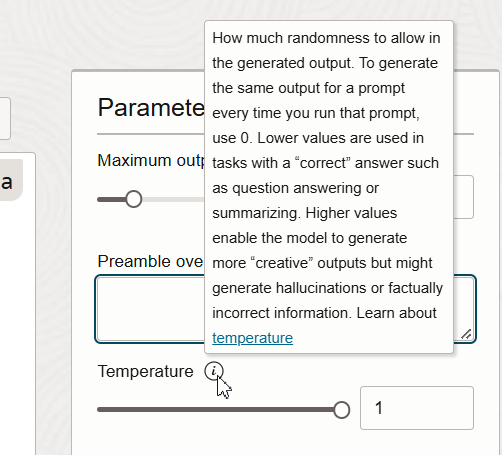Click the Temperature label text
This screenshot has height=455, width=502.
tap(145, 371)
